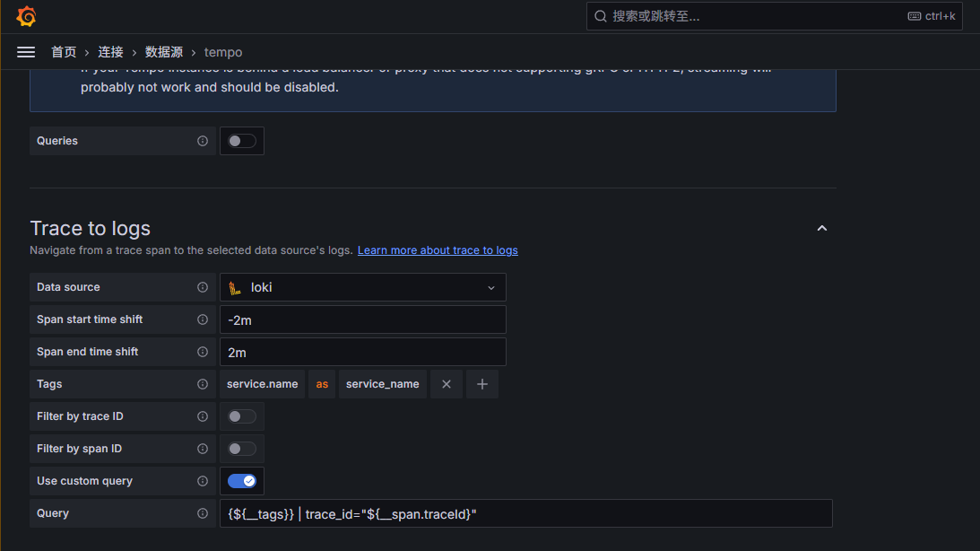Click info icon for Use custom query
The height and width of the screenshot is (551, 980).
pyautogui.click(x=203, y=481)
